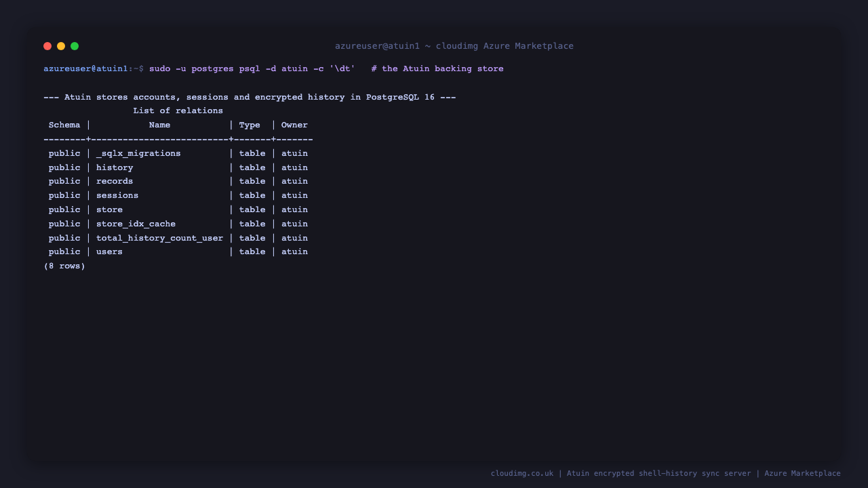Click the 'Atuin stores accounts' description line

(250, 97)
